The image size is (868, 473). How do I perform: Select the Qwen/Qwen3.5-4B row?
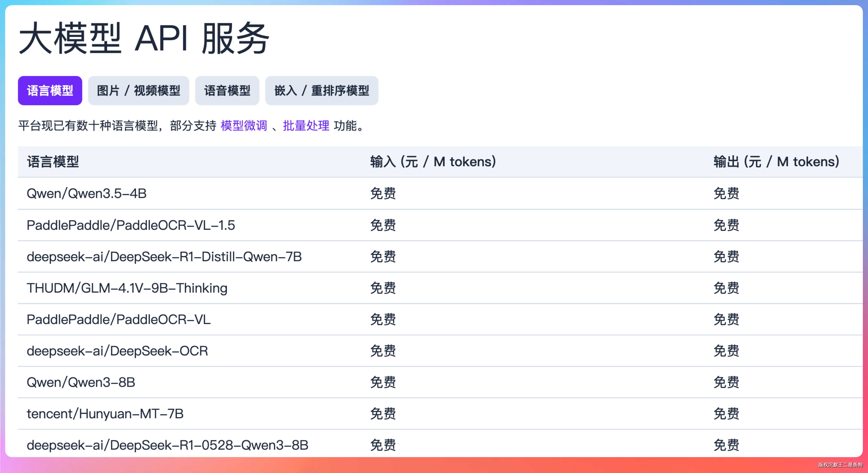87,193
